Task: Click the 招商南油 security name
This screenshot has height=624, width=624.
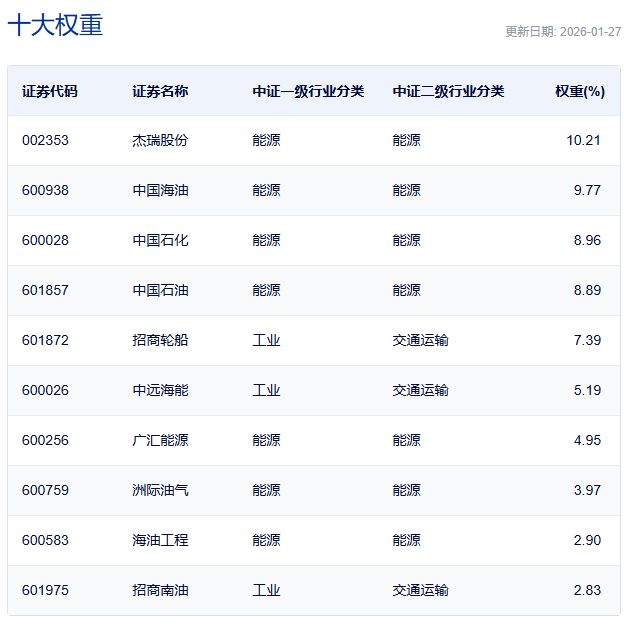Action: click(x=160, y=590)
